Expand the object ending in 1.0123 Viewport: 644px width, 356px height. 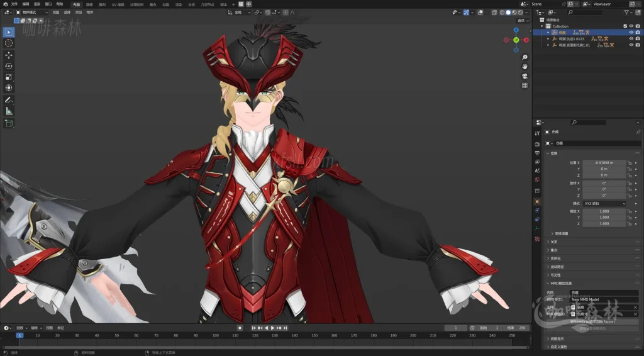click(548, 38)
